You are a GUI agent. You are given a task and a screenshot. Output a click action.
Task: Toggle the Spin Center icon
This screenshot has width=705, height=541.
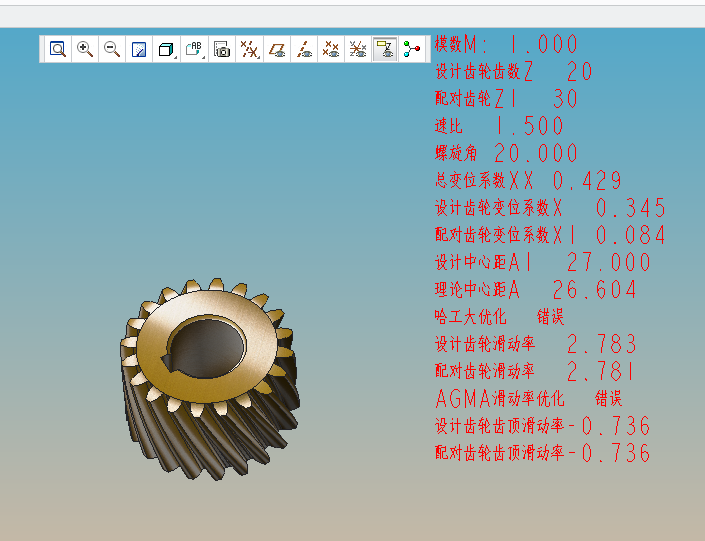coord(412,49)
